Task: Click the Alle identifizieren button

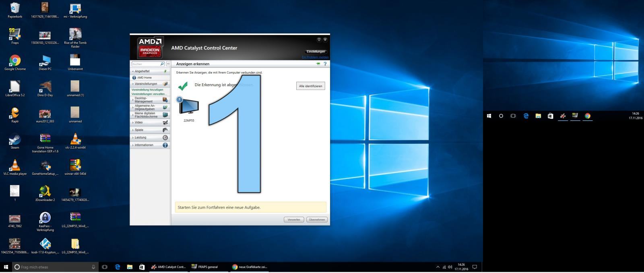Action: pos(310,86)
